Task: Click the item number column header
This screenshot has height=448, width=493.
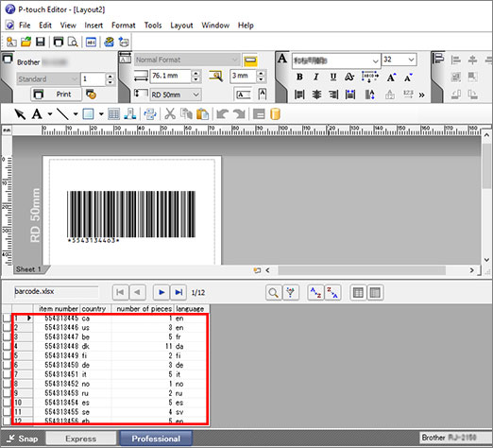Action: 57,309
